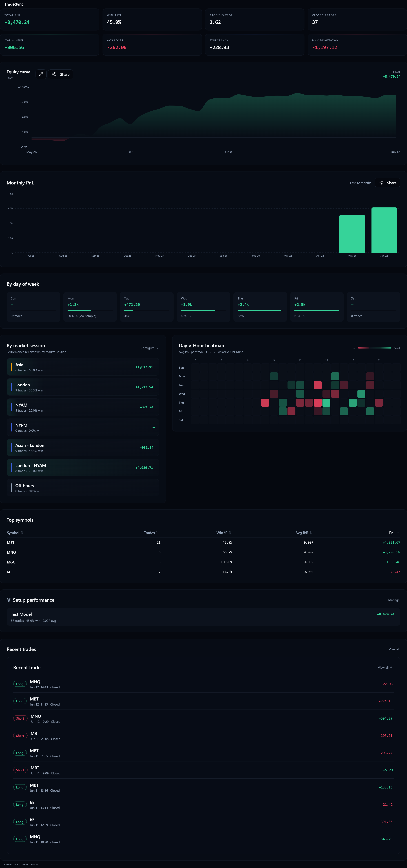
Task: Expand the equity curve to fullscreen
Action: coord(41,74)
